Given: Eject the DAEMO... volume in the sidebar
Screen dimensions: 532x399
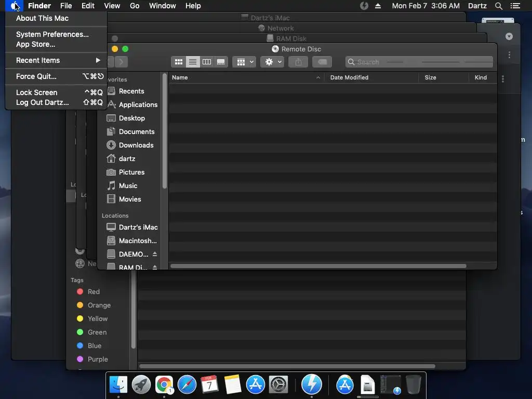Looking at the screenshot, I should tap(155, 254).
